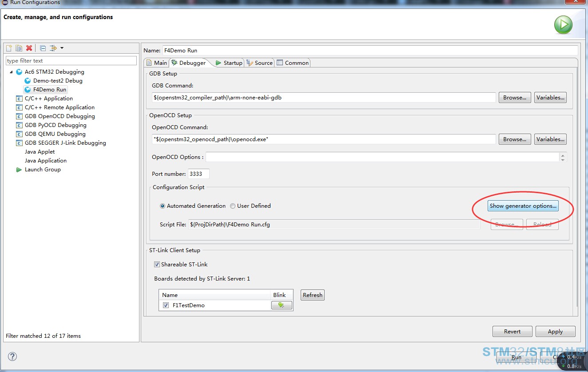Select GDB SEGGER J-Link Debugging type

tap(65, 142)
